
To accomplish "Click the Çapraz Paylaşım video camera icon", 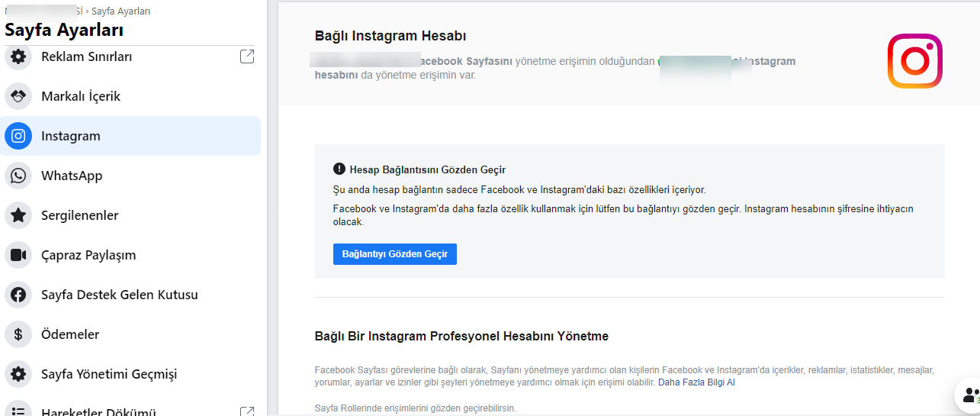I will tap(18, 255).
